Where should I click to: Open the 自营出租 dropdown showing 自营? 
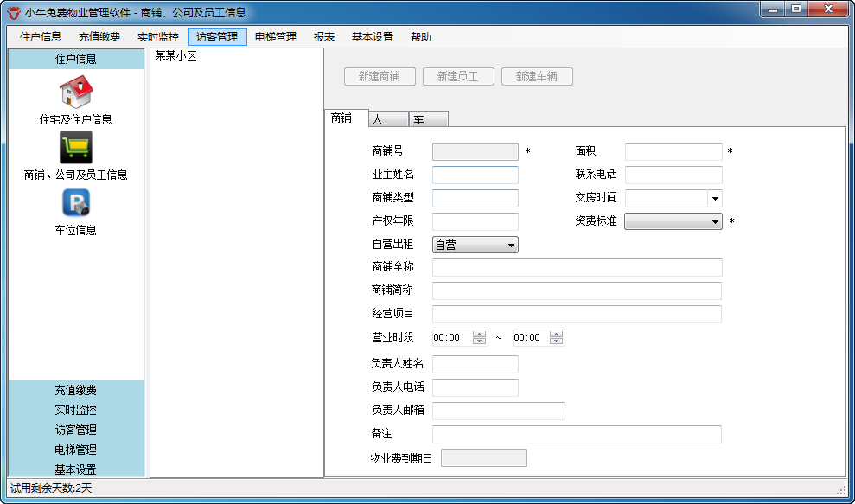[475, 245]
